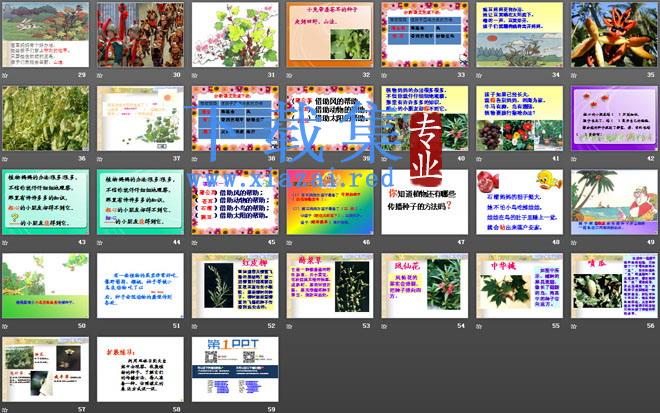Click the animation star under slide 35
Viewport: 660px width, 413px height.
(574, 75)
